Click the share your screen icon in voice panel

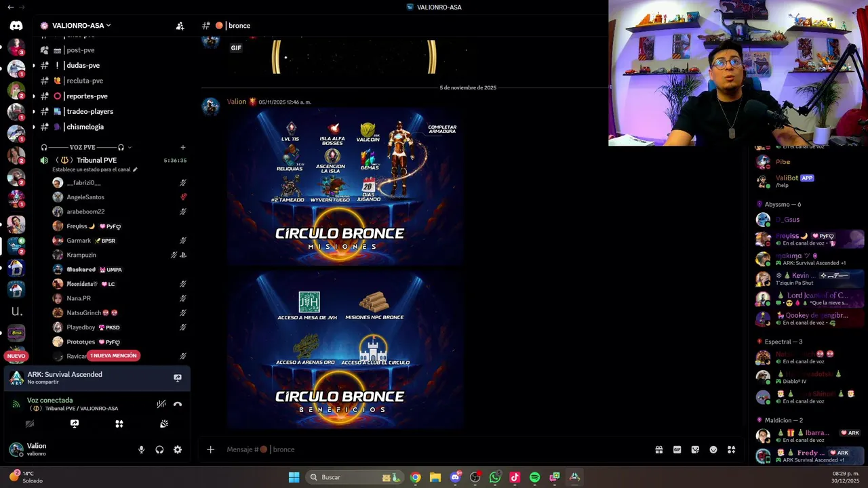click(x=75, y=424)
